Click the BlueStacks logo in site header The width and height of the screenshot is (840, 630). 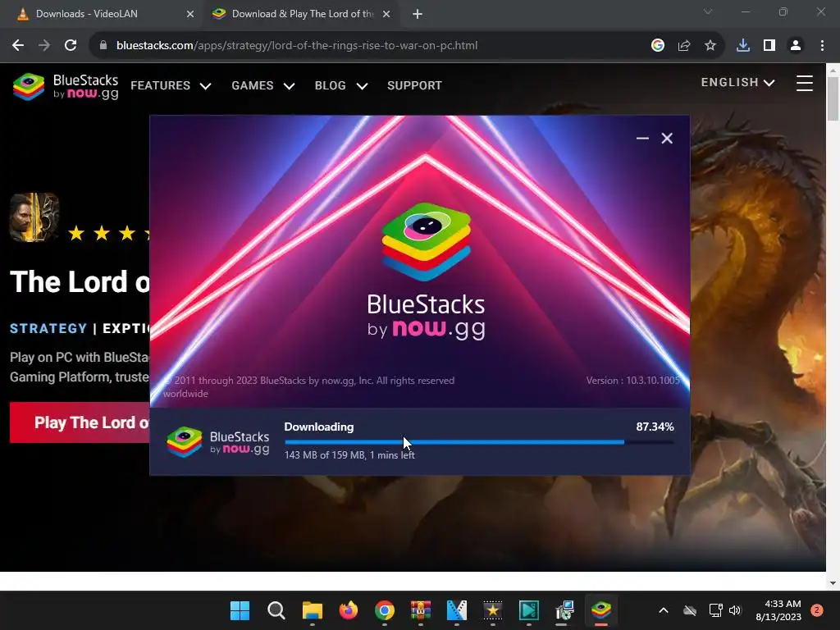tap(66, 86)
